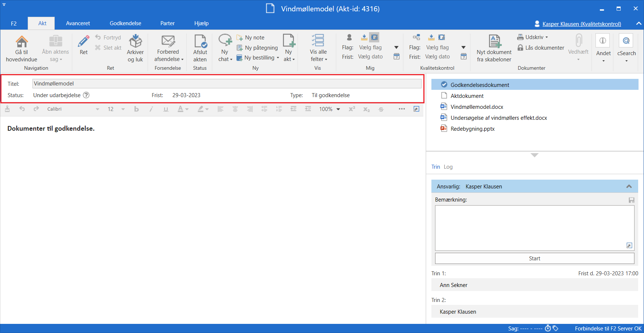Click Arkiver og luk icon
Viewport: 644px width, 333px height.
point(135,41)
